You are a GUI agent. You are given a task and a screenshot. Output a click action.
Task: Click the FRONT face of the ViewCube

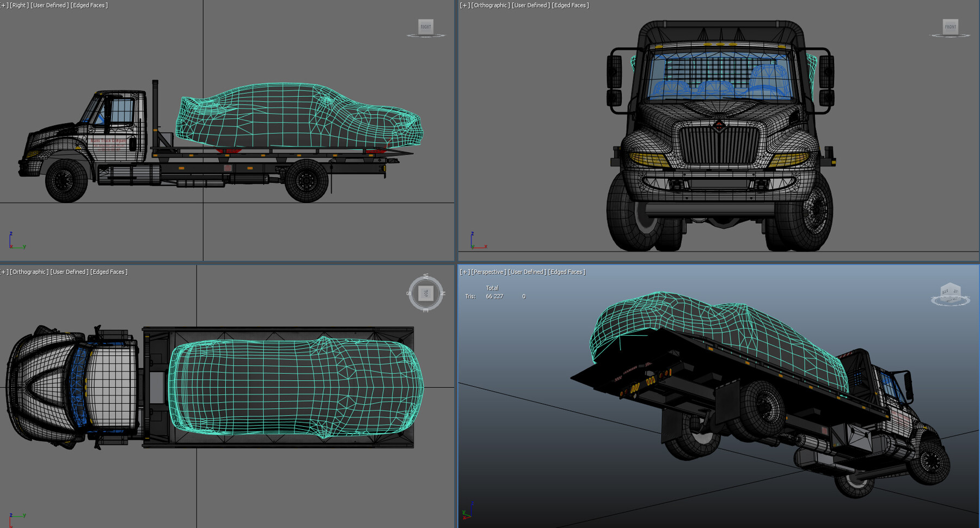pos(950,26)
